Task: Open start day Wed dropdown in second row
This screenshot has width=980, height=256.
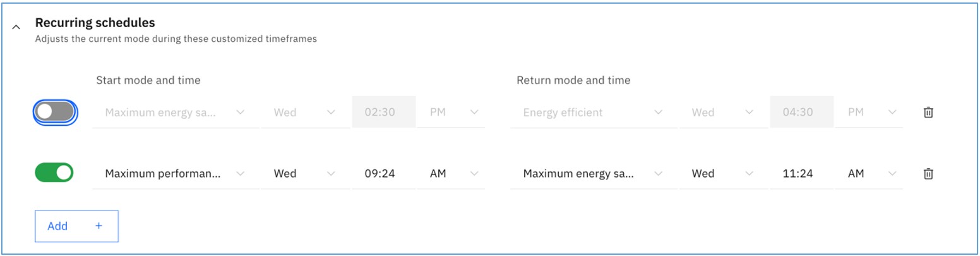Action: tap(306, 174)
